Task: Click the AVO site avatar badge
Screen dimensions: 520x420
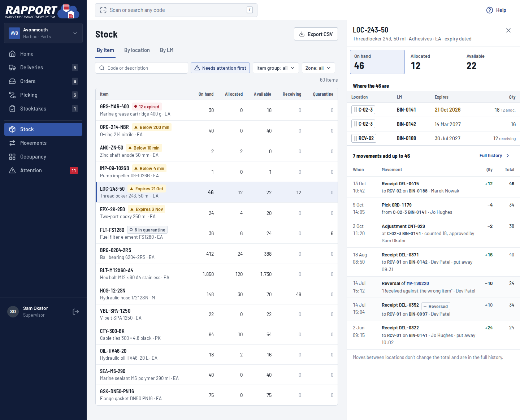Action: [x=14, y=33]
